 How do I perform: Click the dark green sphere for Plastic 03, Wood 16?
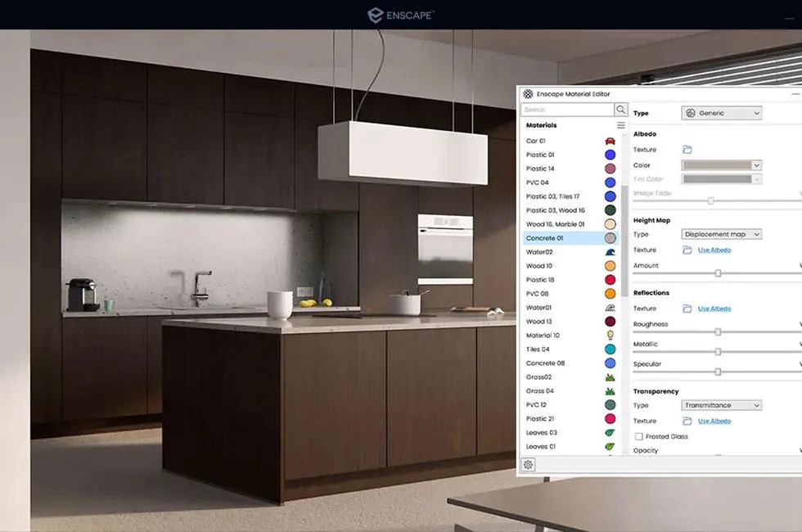(610, 210)
